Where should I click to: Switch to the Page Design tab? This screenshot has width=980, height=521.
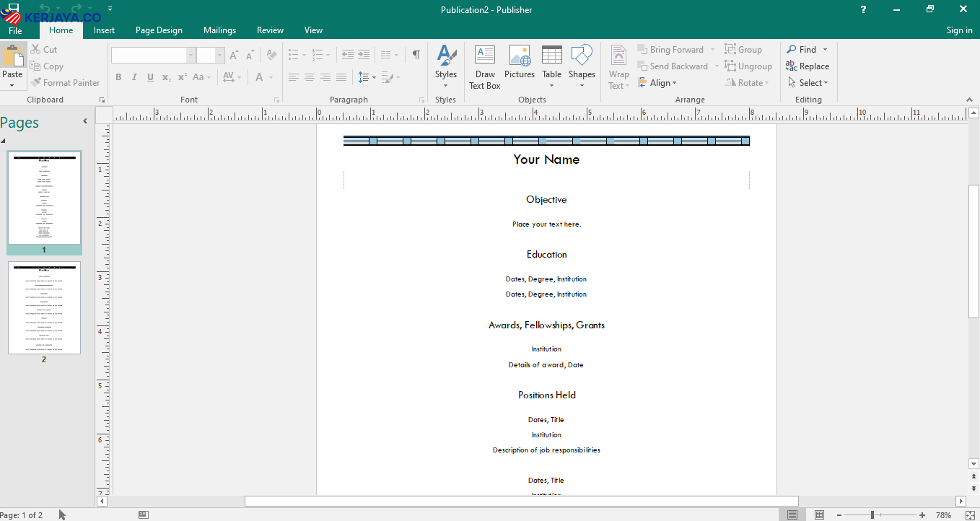pyautogui.click(x=159, y=30)
